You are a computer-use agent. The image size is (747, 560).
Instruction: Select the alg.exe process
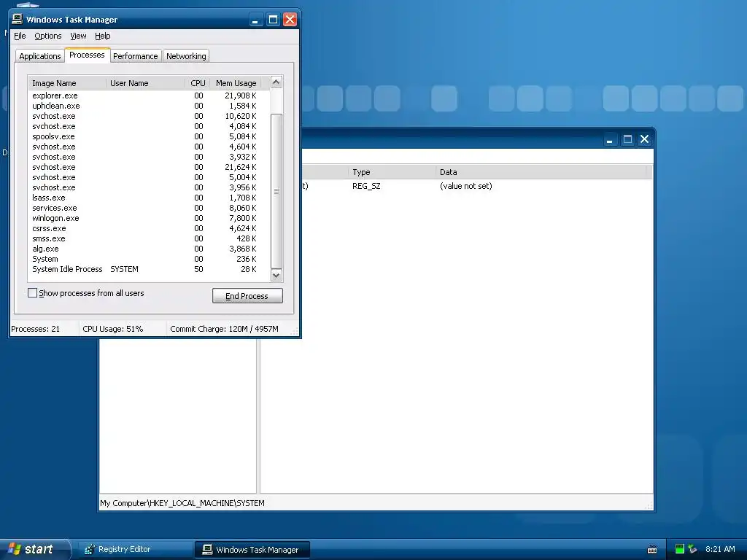tap(149, 249)
